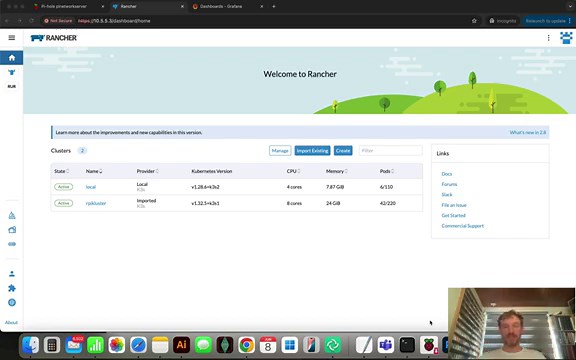Open the Slack link
576x360 pixels.
point(447,195)
